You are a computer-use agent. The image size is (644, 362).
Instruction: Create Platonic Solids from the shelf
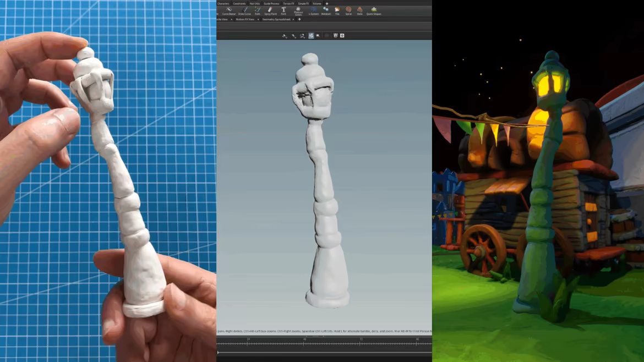click(x=298, y=11)
